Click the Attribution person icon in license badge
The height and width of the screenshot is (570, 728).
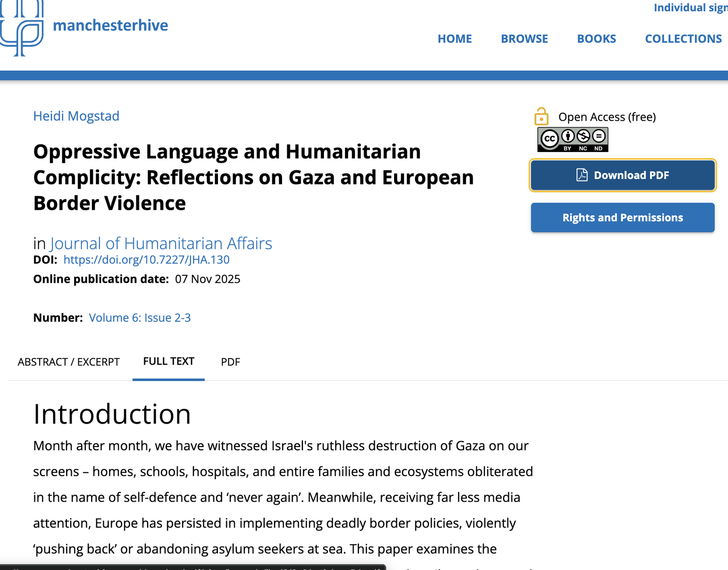click(x=568, y=136)
